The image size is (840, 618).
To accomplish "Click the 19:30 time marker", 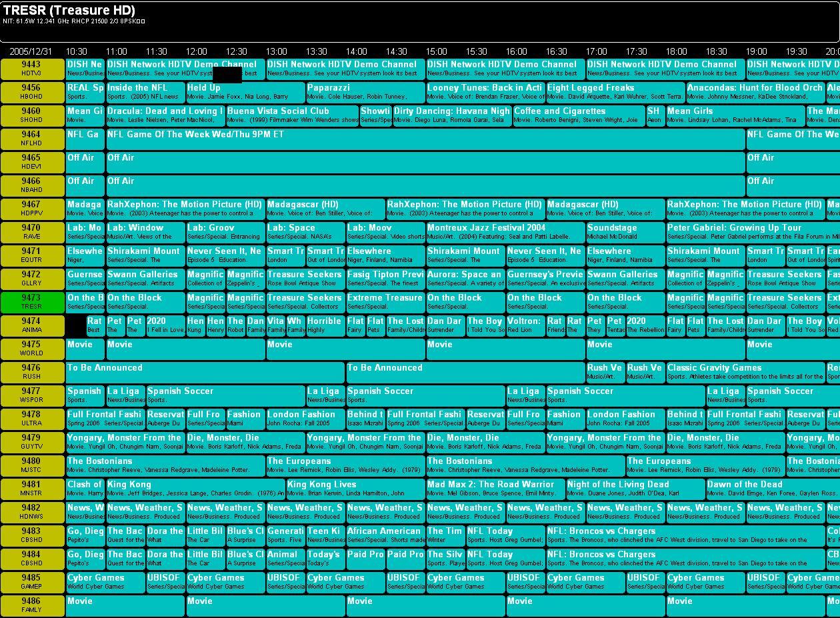I will (x=797, y=51).
